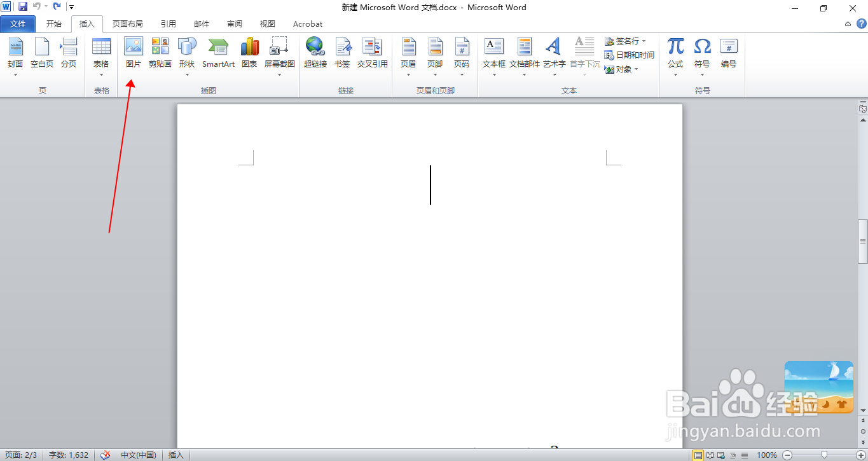Toggle the 插入 insert/overtype mode indicator
868x461 pixels.
(x=176, y=455)
